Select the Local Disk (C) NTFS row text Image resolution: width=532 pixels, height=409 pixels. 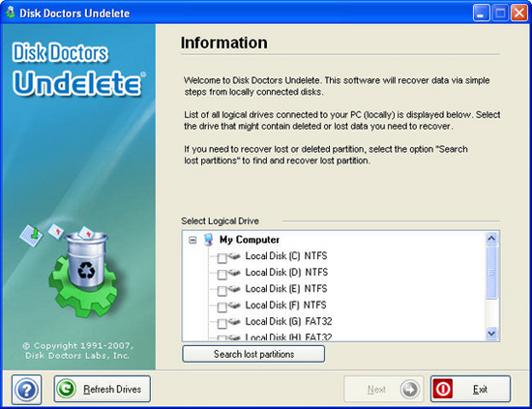[x=286, y=255]
